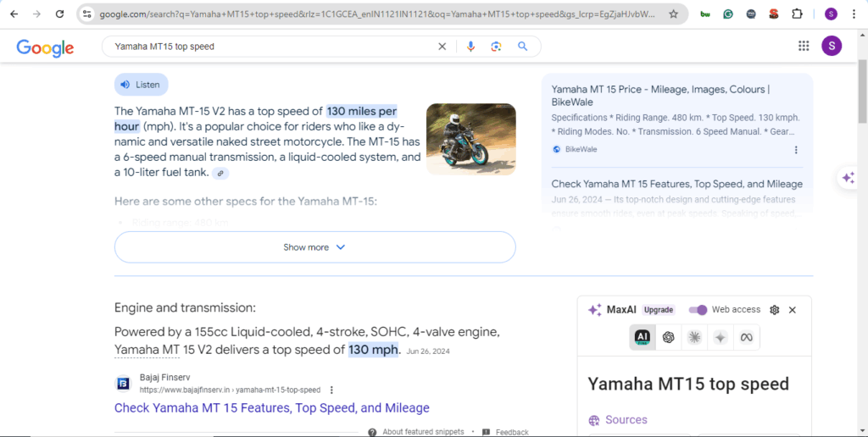Select the MaxAI Free model tab
The width and height of the screenshot is (868, 437).
[643, 337]
